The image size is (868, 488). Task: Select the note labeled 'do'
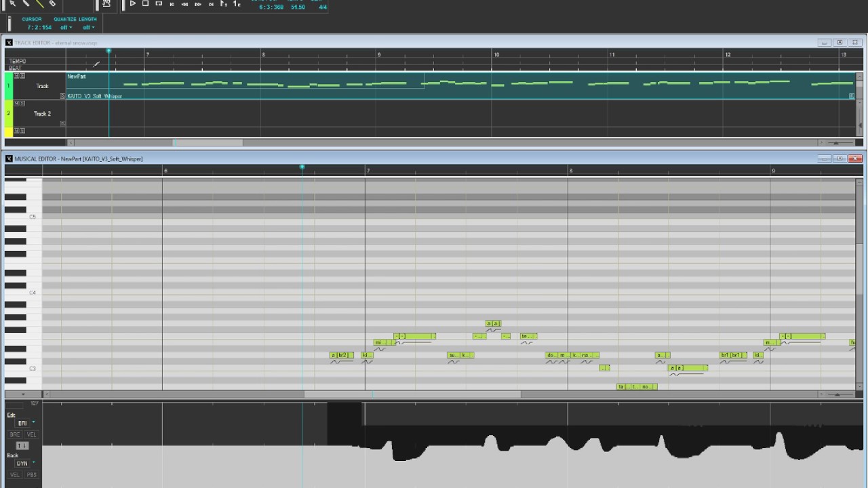pos(551,355)
